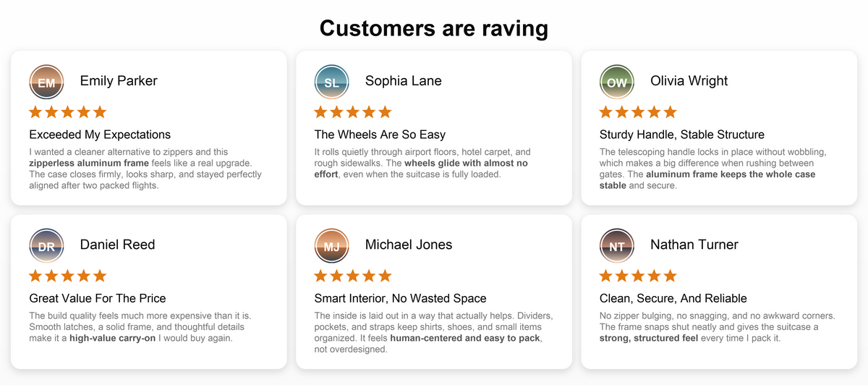Click the Nathan Turner reviewer name
This screenshot has width=868, height=385.
click(694, 245)
